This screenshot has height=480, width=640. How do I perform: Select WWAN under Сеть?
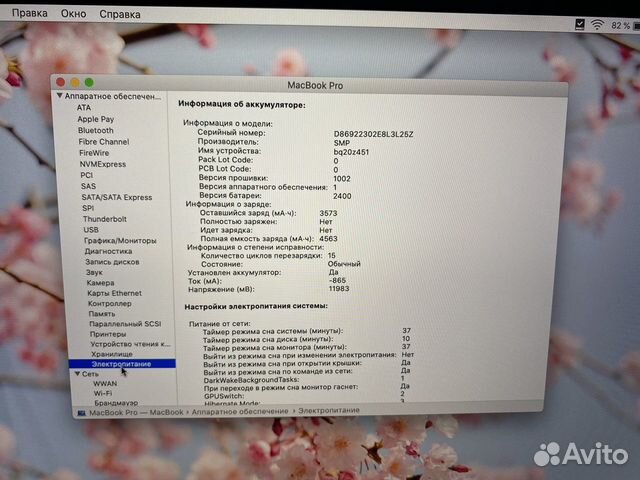[105, 383]
